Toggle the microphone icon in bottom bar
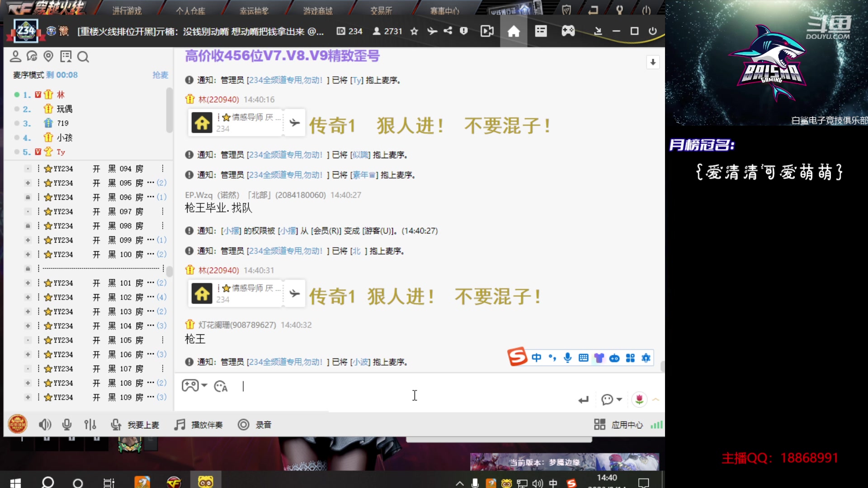 67,425
